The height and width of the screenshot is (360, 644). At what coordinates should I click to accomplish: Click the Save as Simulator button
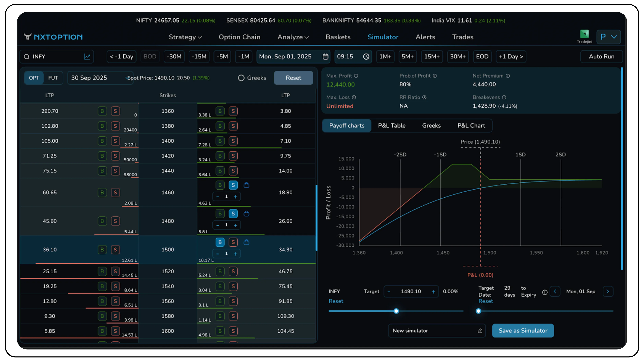tap(523, 331)
